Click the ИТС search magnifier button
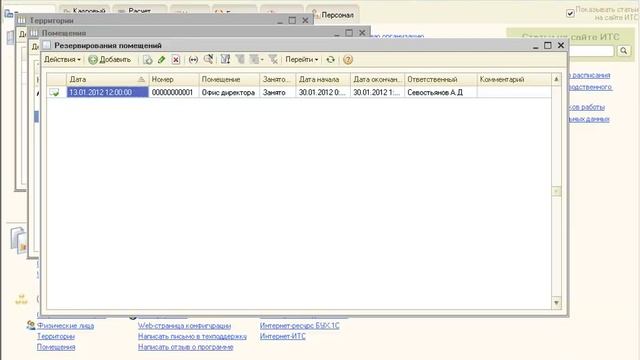Viewport: 640px width, 360px height. pyautogui.click(x=624, y=51)
